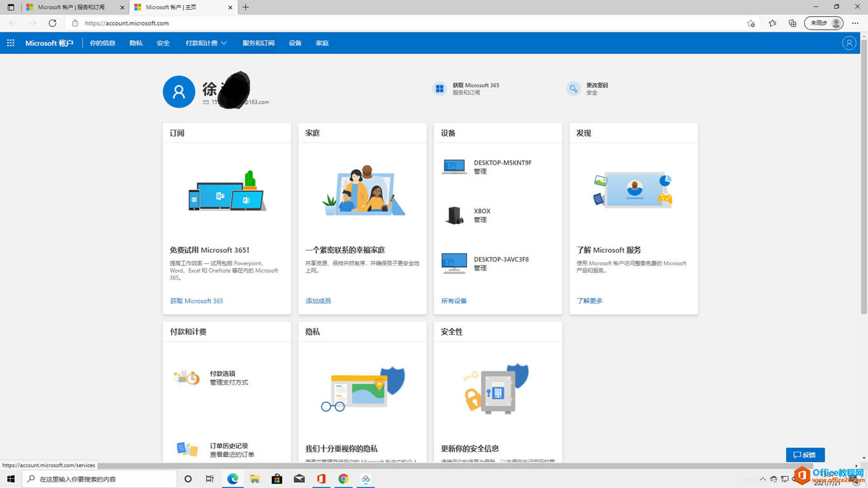Open the Edge settings and more menu
The height and width of the screenshot is (488, 868).
coord(855,23)
